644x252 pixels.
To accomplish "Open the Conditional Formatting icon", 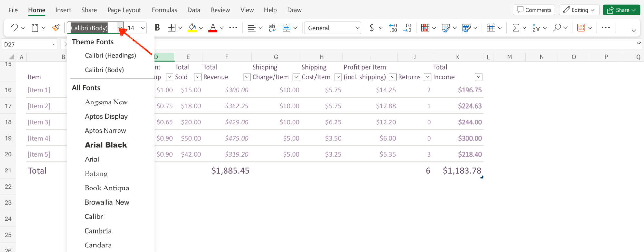I will pyautogui.click(x=425, y=28).
